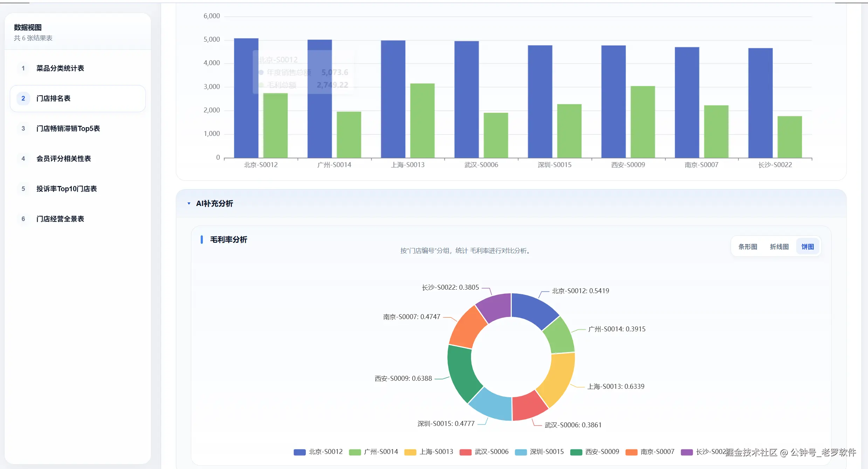The width and height of the screenshot is (868, 469).
Task: Click the 毛利率分析 card title
Action: point(228,240)
